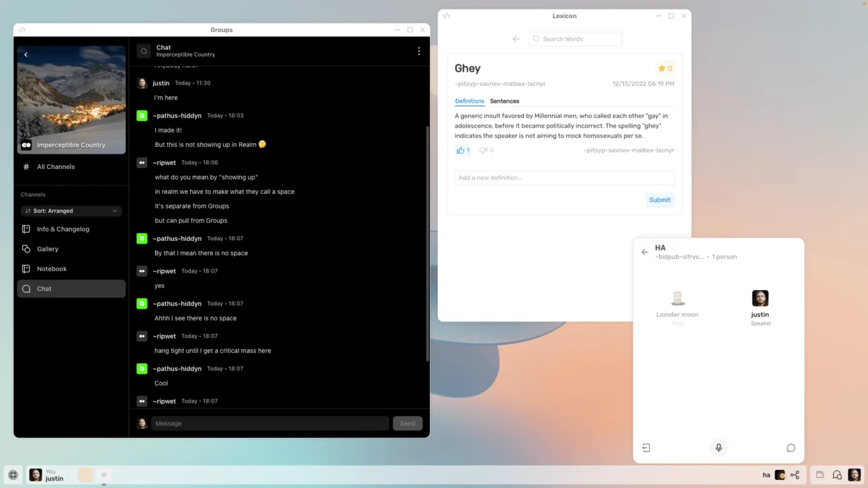Click the Gallery channel icon
The height and width of the screenshot is (488, 868).
(26, 249)
